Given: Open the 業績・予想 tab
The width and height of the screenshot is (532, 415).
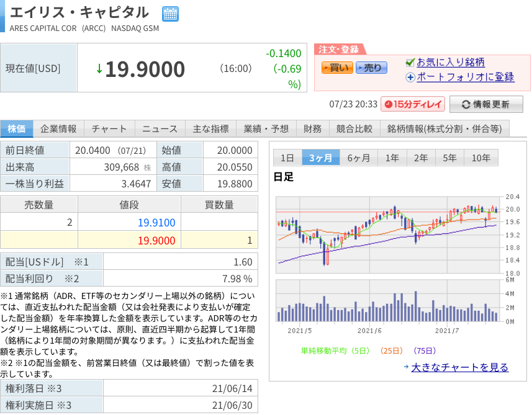Looking at the screenshot, I should pyautogui.click(x=266, y=129).
